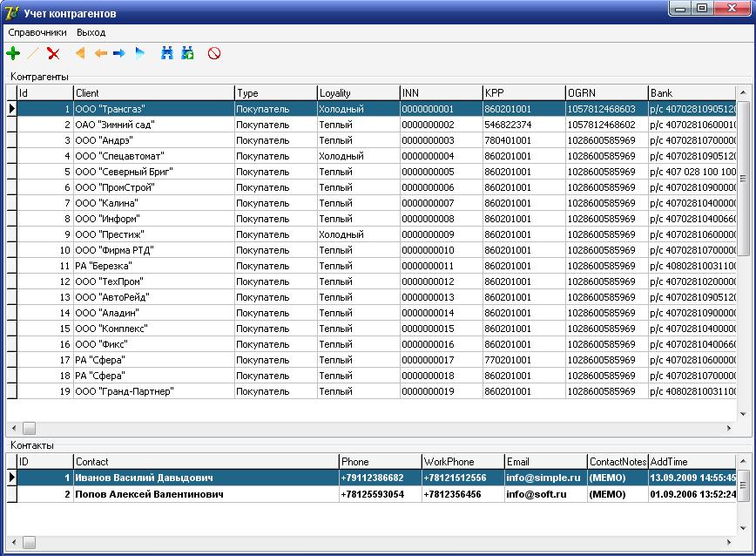This screenshot has height=556, width=756.
Task: Click INN cell 0000000009
Action: pyautogui.click(x=442, y=234)
